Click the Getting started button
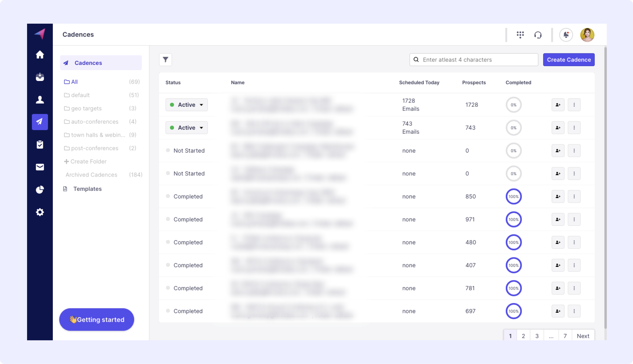This screenshot has height=364, width=633. coord(97,319)
